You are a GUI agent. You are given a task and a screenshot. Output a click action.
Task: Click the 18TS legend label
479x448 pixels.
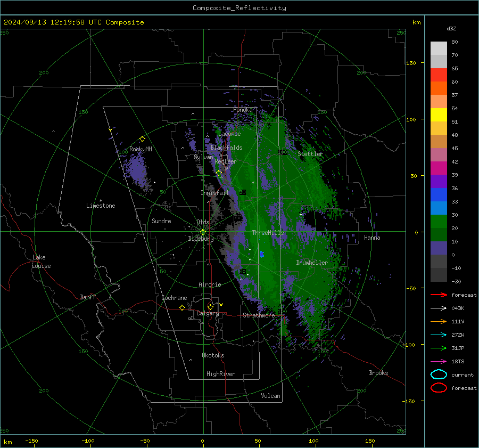(x=458, y=362)
